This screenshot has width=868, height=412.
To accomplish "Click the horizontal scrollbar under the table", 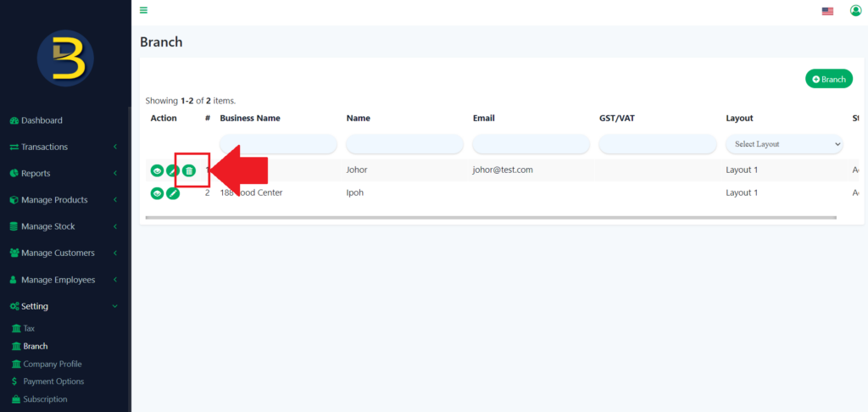I will tap(491, 218).
